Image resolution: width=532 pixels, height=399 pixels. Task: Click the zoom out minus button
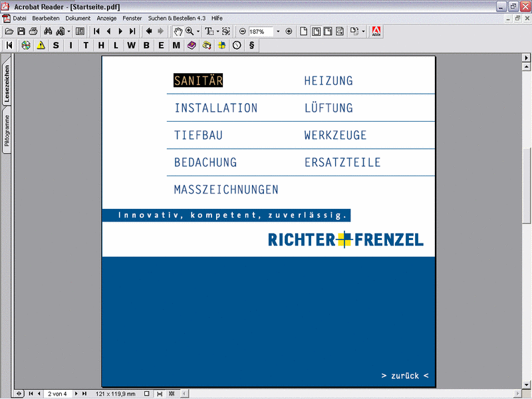click(x=242, y=31)
